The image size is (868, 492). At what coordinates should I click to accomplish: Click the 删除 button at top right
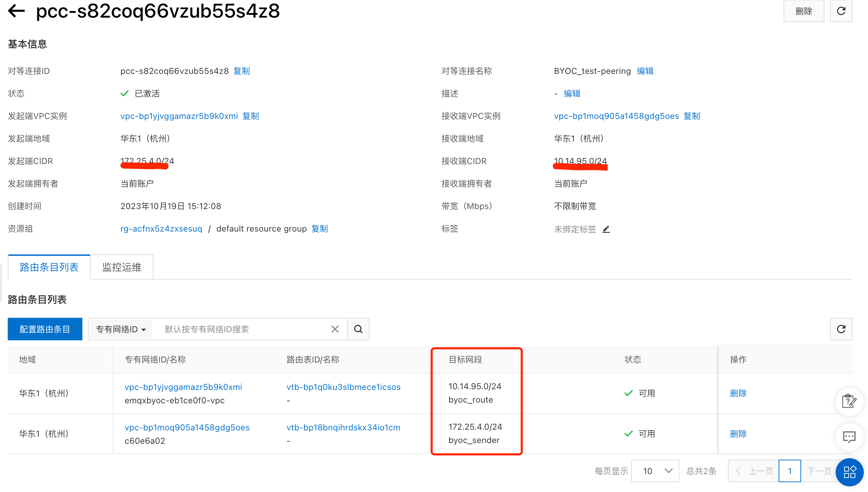pyautogui.click(x=804, y=11)
